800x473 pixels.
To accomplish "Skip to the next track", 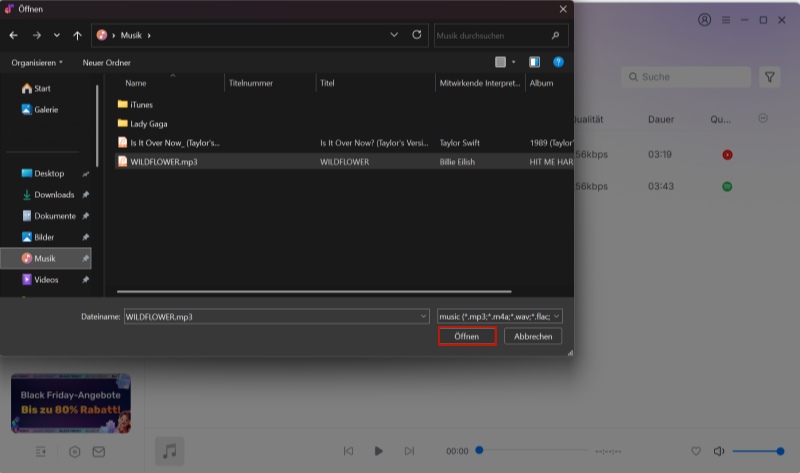I will click(x=409, y=451).
